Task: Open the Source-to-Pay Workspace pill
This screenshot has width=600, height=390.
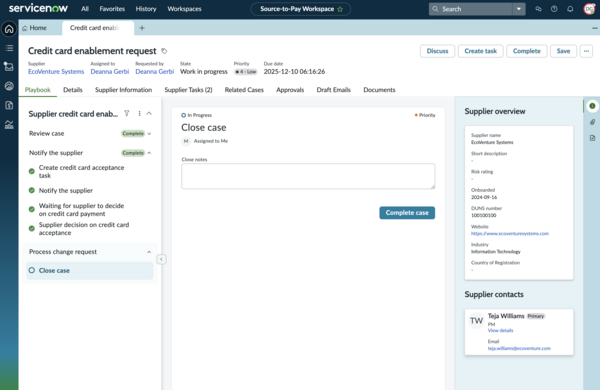Action: (301, 9)
